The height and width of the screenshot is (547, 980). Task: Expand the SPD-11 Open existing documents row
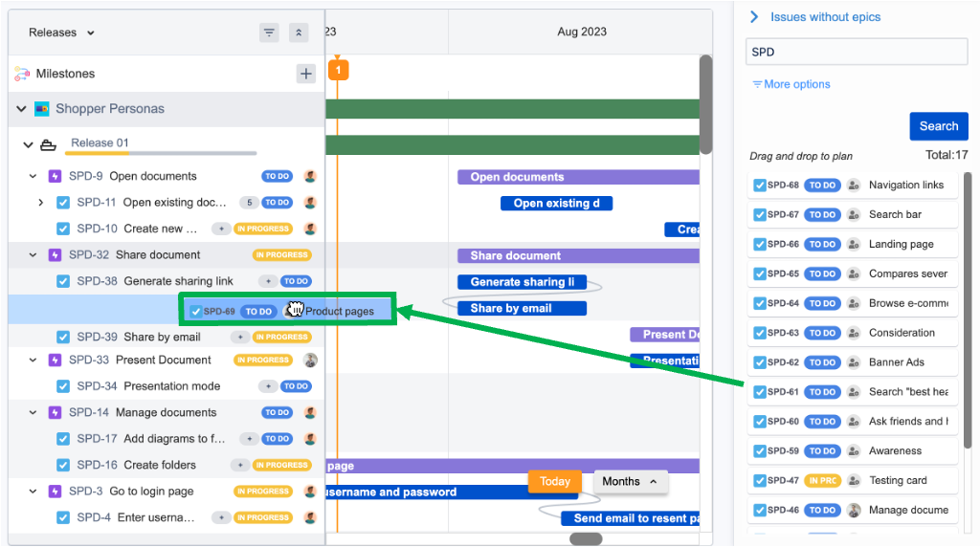tap(40, 203)
